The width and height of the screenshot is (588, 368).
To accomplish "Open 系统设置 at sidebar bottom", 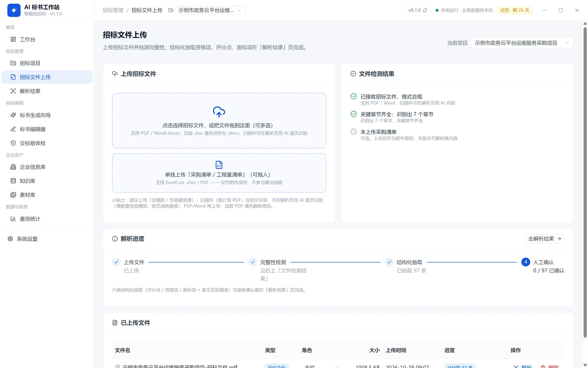I will pos(47,239).
